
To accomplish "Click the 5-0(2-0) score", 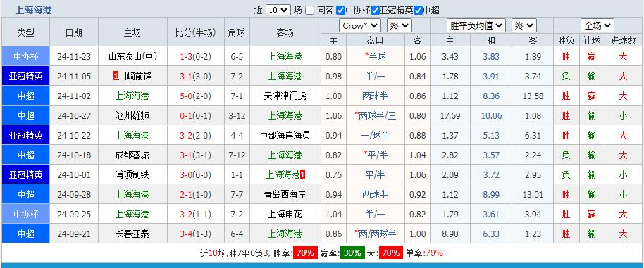I will [195, 96].
